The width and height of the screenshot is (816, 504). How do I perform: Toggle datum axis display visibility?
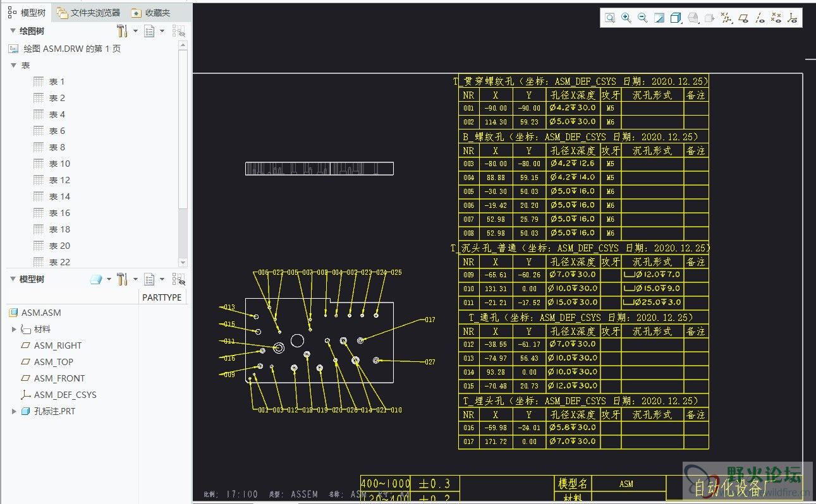760,18
